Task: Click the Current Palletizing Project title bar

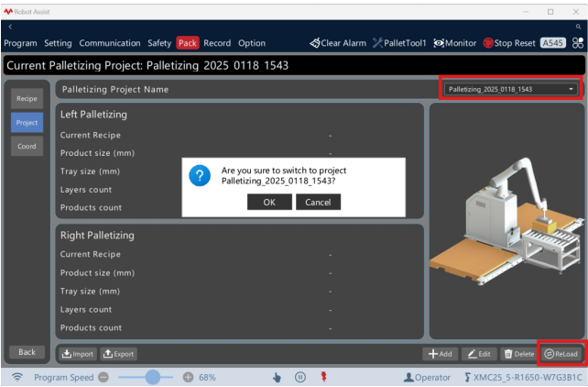Action: click(294, 65)
